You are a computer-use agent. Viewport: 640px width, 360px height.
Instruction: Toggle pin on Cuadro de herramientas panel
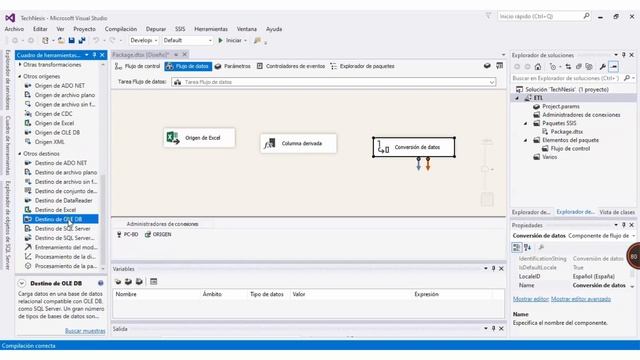tap(94, 55)
